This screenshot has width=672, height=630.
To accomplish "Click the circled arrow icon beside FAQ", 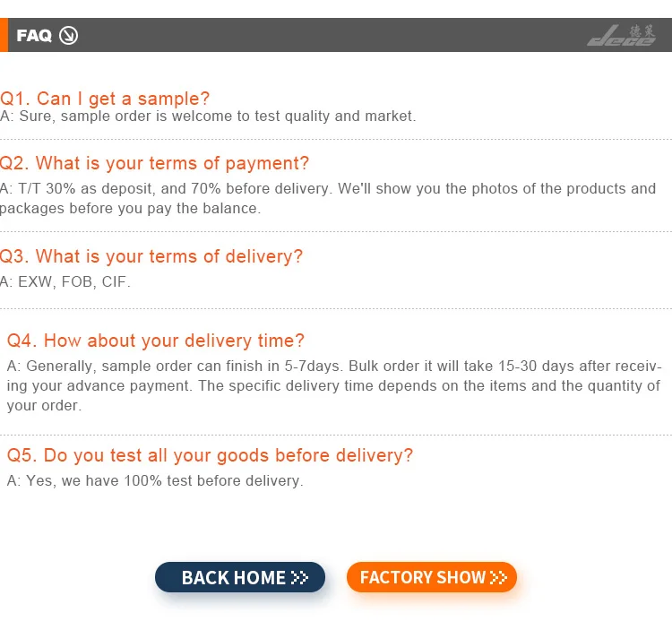I will click(69, 36).
